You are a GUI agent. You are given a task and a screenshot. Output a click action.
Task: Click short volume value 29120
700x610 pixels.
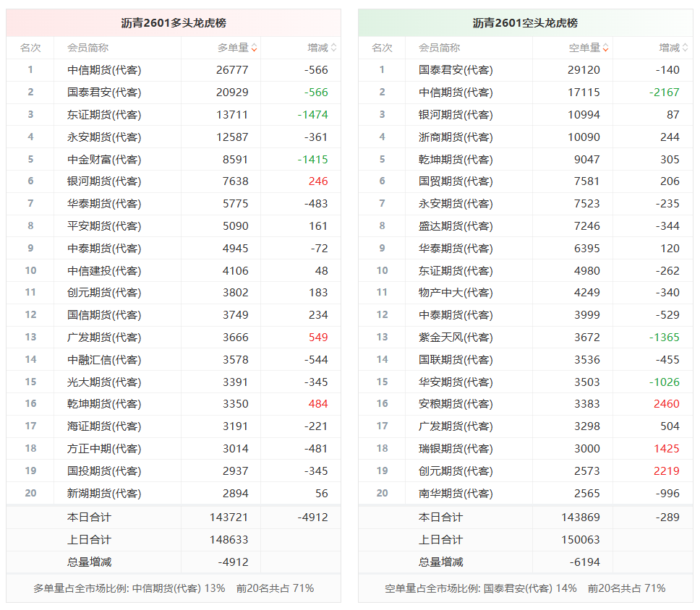[x=584, y=70]
